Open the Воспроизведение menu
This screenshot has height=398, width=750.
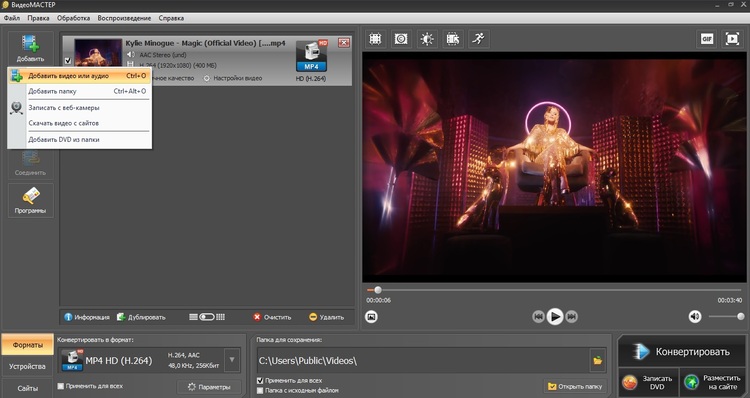[124, 18]
